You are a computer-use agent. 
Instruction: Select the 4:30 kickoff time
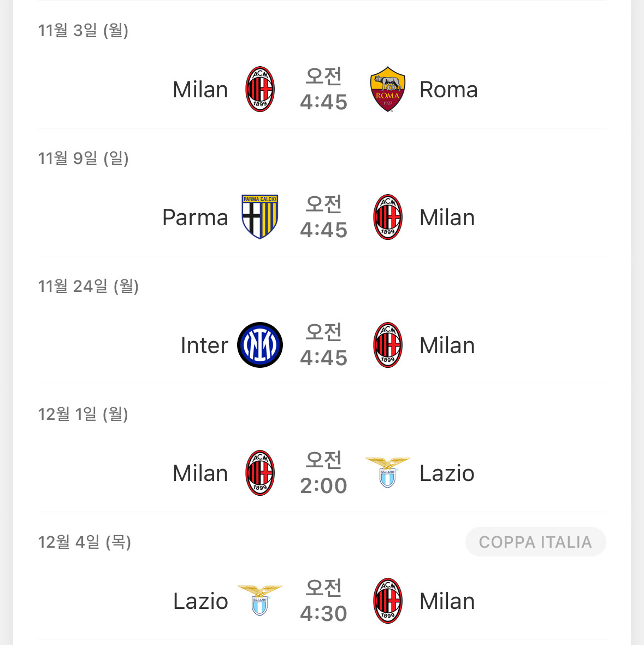click(x=323, y=601)
